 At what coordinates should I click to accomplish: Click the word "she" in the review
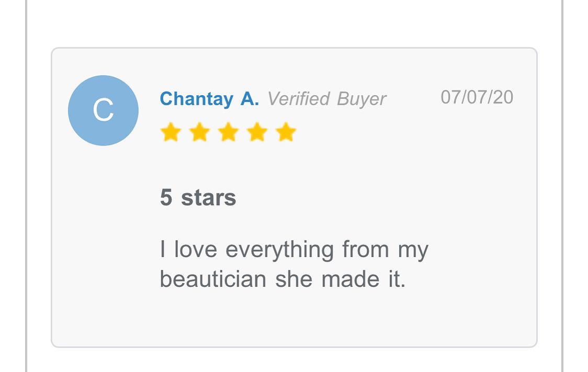pos(294,279)
